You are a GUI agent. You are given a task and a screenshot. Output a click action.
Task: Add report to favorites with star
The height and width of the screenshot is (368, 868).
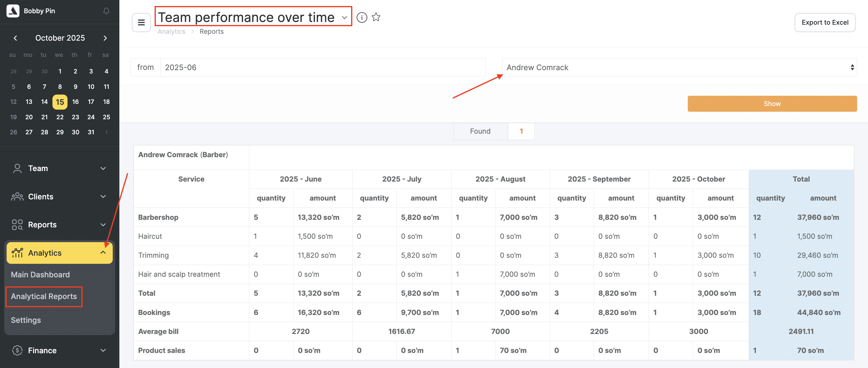tap(376, 17)
